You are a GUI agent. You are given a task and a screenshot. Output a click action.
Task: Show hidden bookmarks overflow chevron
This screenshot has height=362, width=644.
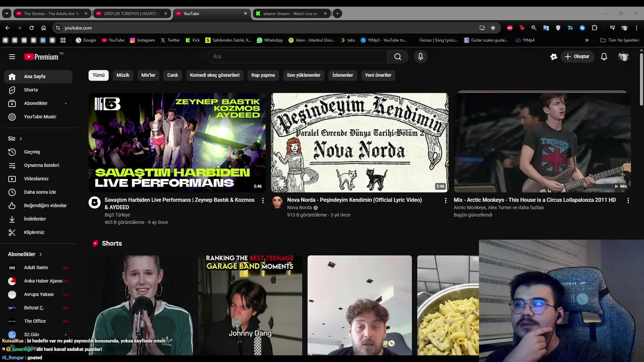[x=587, y=40]
